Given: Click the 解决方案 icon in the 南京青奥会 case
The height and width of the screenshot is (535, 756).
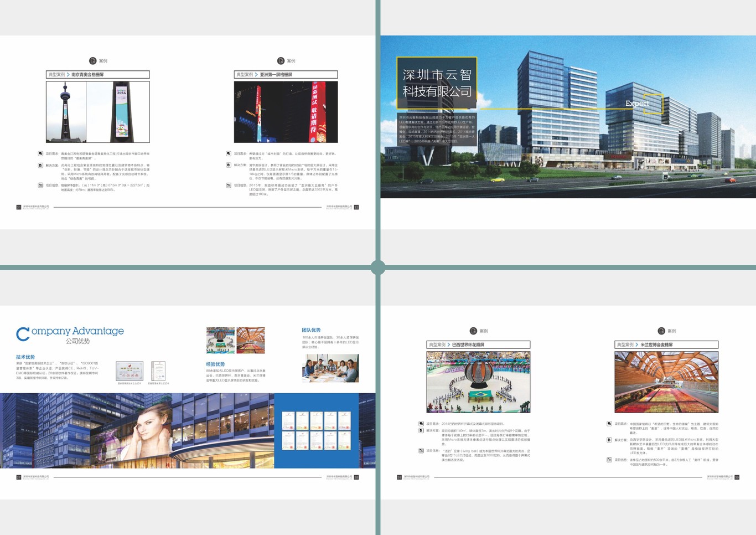Looking at the screenshot, I should coord(41,165).
